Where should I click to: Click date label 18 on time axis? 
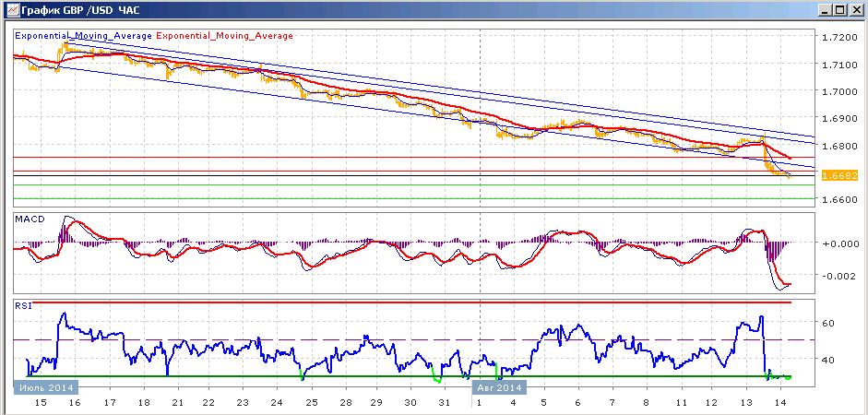click(x=144, y=403)
